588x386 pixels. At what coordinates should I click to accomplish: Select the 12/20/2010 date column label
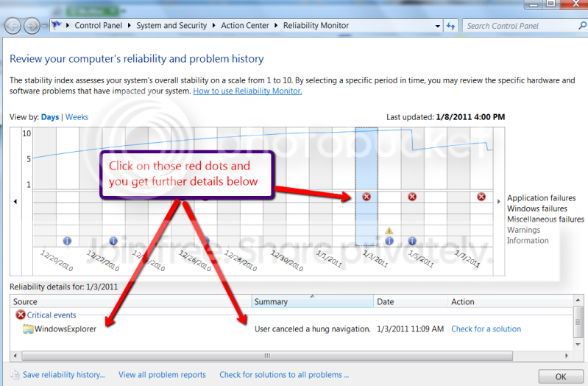pyautogui.click(x=57, y=260)
